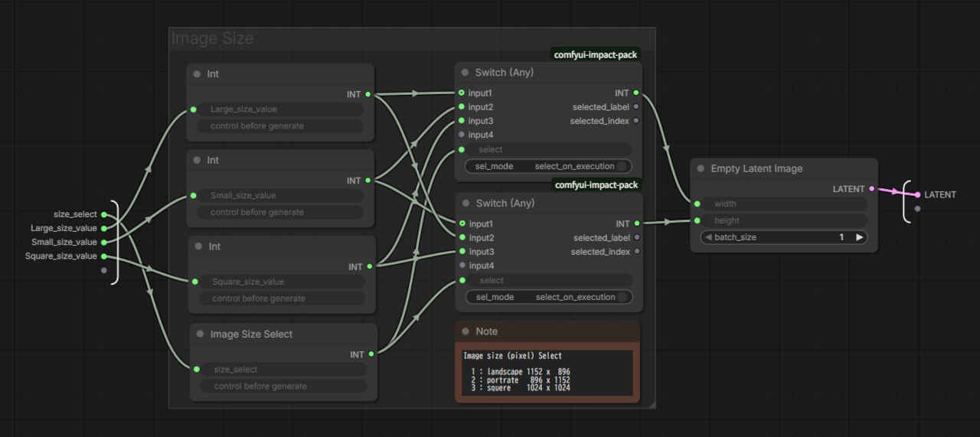The height and width of the screenshot is (437, 980).
Task: Toggle sel_mode on the upper Switch (Any) node
Action: 548,166
